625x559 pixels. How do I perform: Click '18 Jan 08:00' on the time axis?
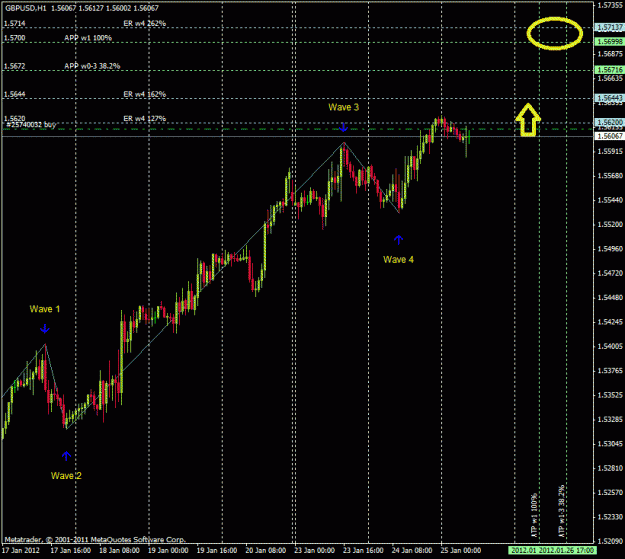click(x=119, y=550)
